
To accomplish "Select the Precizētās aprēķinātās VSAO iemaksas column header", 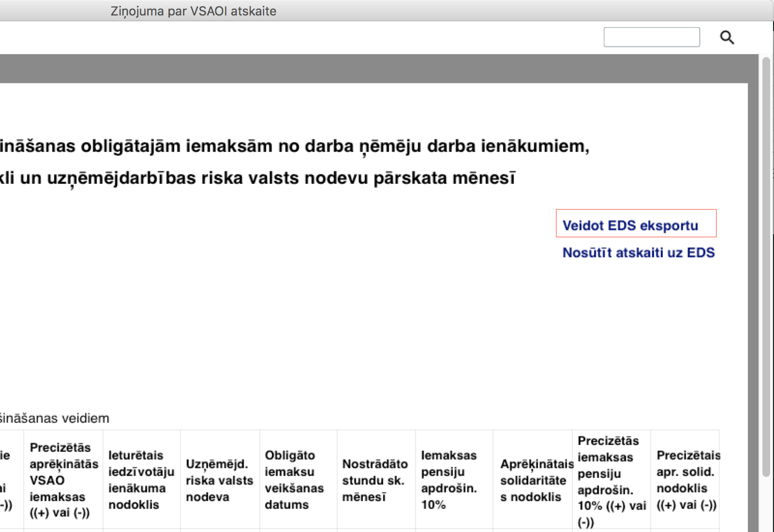I will click(x=62, y=479).
